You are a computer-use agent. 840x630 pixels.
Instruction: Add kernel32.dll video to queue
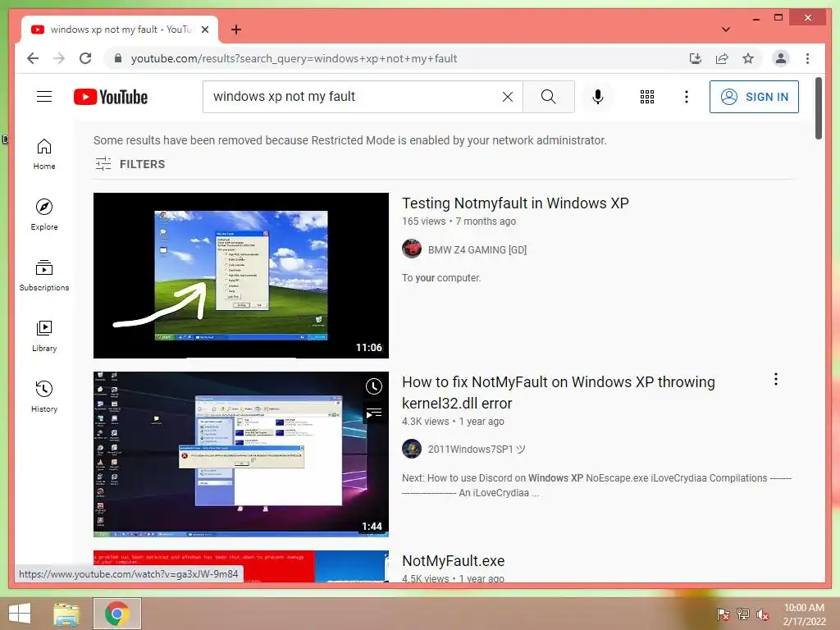point(374,413)
